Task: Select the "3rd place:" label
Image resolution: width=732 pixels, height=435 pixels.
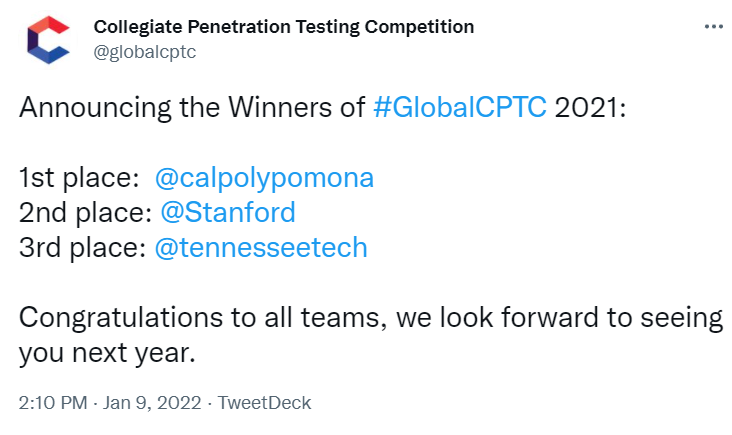Action: click(x=83, y=247)
